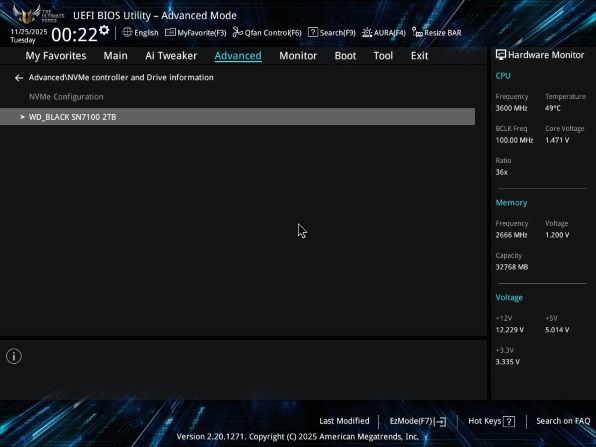The image size is (596, 447).
Task: Click AURA(F4) label
Action: click(x=390, y=33)
